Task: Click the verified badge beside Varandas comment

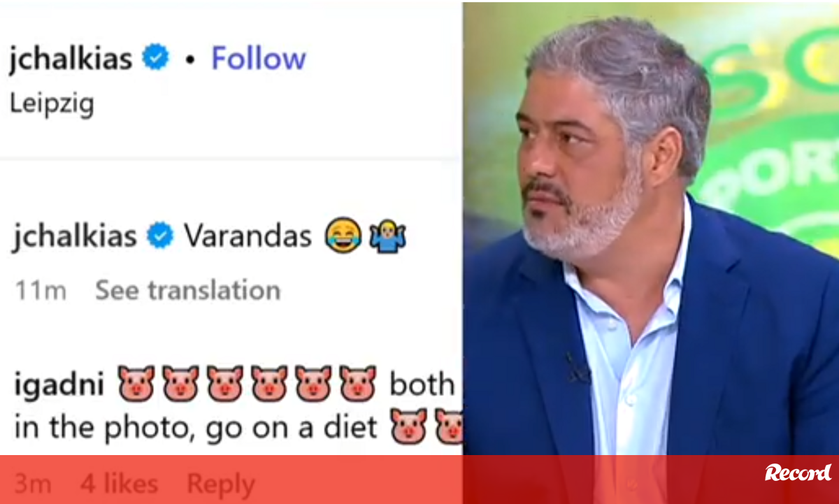Action: click(160, 236)
